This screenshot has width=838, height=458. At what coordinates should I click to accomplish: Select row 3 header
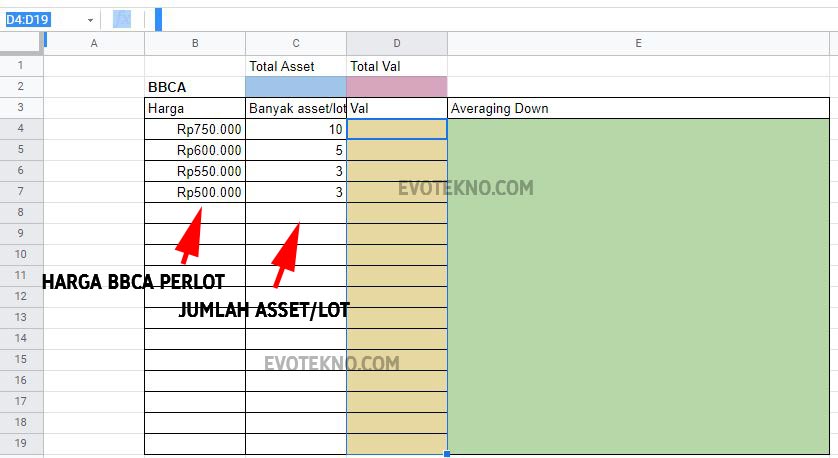21,108
